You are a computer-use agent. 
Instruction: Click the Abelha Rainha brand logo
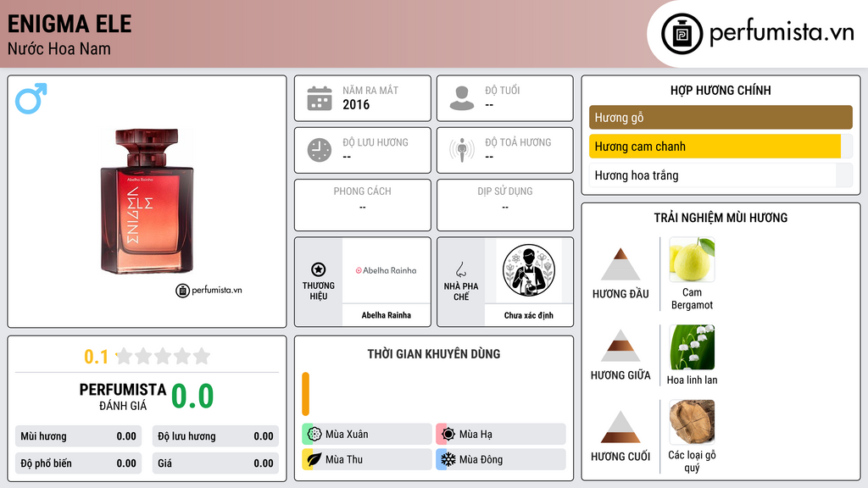click(x=386, y=270)
